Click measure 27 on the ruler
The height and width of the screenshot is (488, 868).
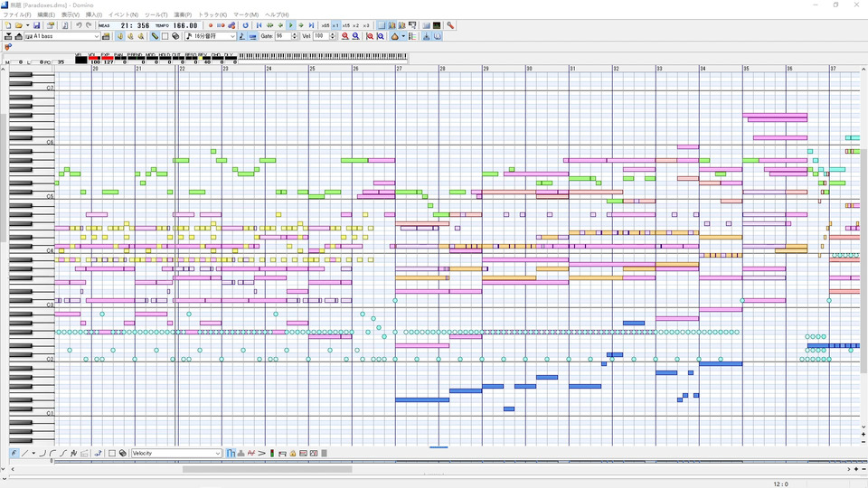(399, 68)
